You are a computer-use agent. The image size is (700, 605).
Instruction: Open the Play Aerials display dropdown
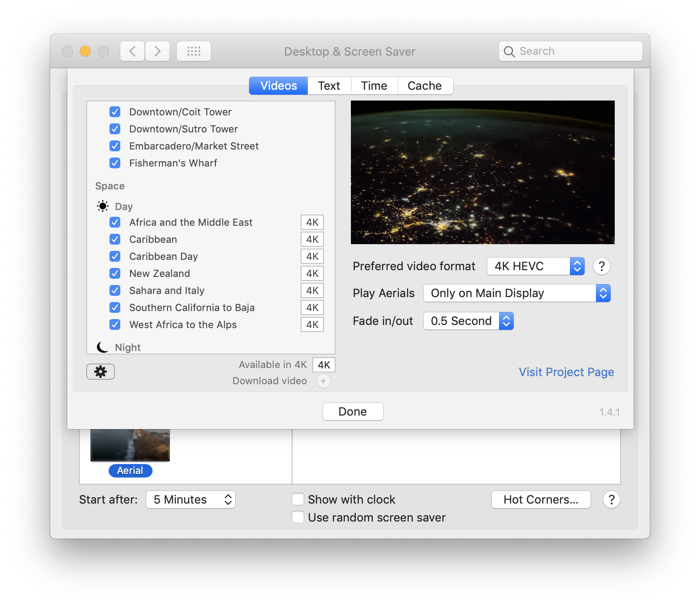pyautogui.click(x=517, y=294)
